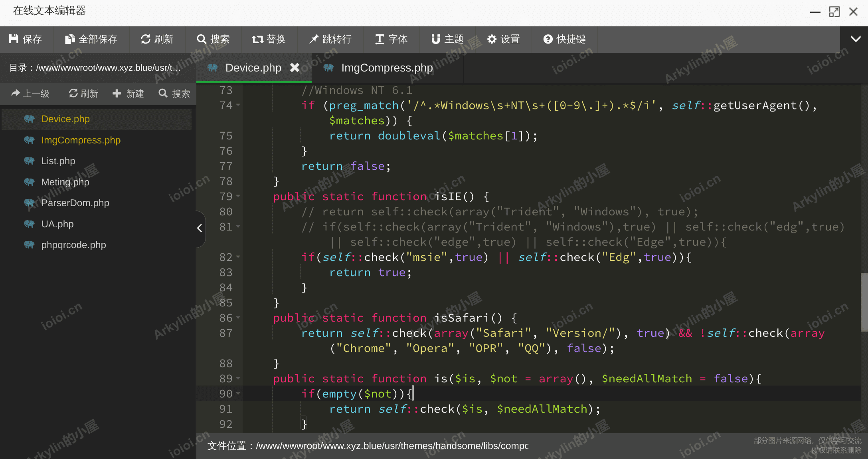
Task: Click line number 88 in the gutter
Action: pos(226,364)
